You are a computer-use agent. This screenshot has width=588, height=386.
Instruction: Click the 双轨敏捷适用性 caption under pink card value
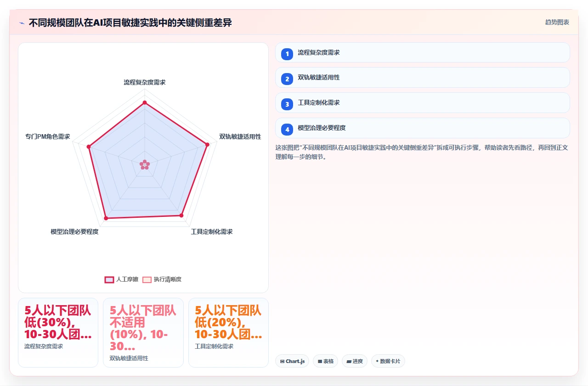pyautogui.click(x=129, y=358)
